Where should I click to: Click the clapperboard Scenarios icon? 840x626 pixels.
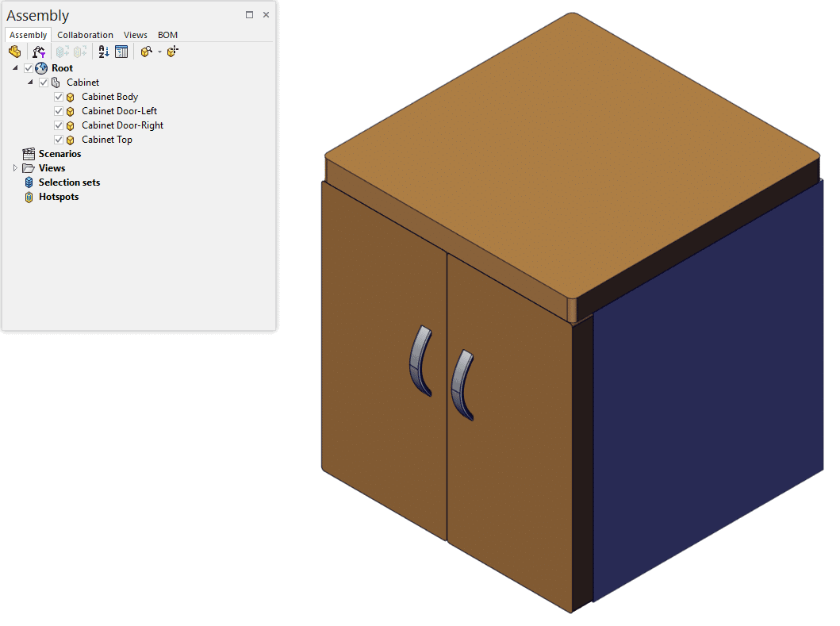click(29, 154)
